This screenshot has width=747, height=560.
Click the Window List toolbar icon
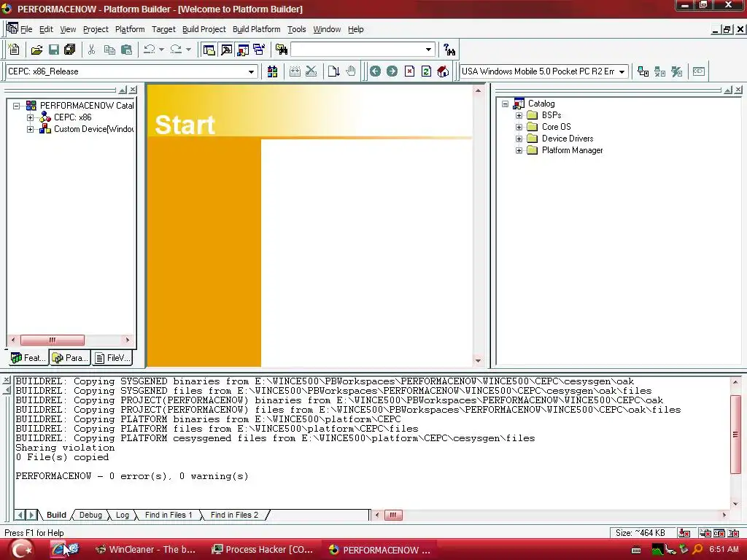[259, 49]
